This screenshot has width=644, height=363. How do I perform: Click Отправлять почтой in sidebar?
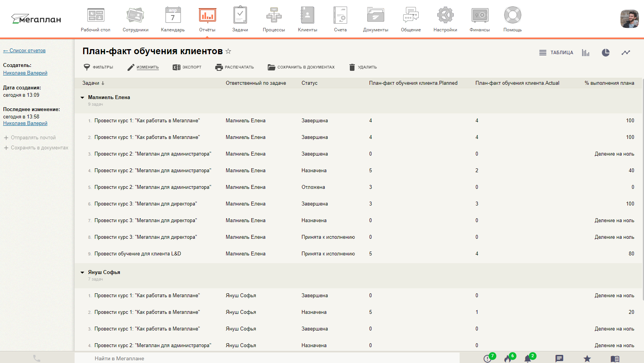pos(30,138)
